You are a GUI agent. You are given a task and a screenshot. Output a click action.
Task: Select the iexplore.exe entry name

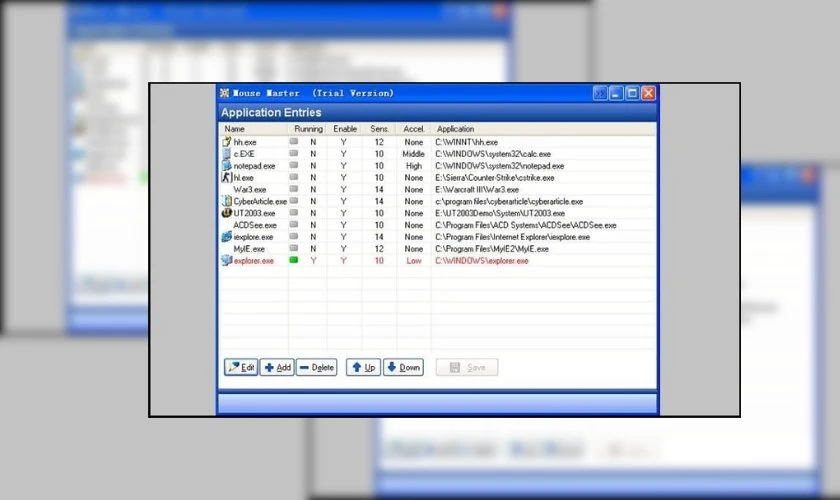(253, 237)
